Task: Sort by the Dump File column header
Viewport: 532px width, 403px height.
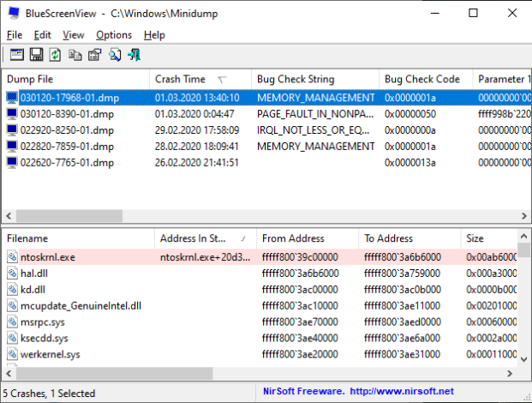Action: click(75, 79)
